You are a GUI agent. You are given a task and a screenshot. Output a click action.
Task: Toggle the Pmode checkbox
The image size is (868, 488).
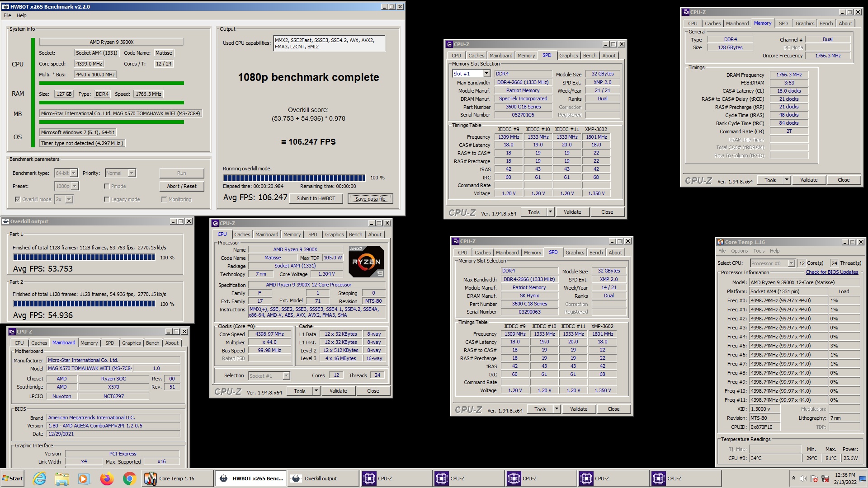click(x=107, y=186)
